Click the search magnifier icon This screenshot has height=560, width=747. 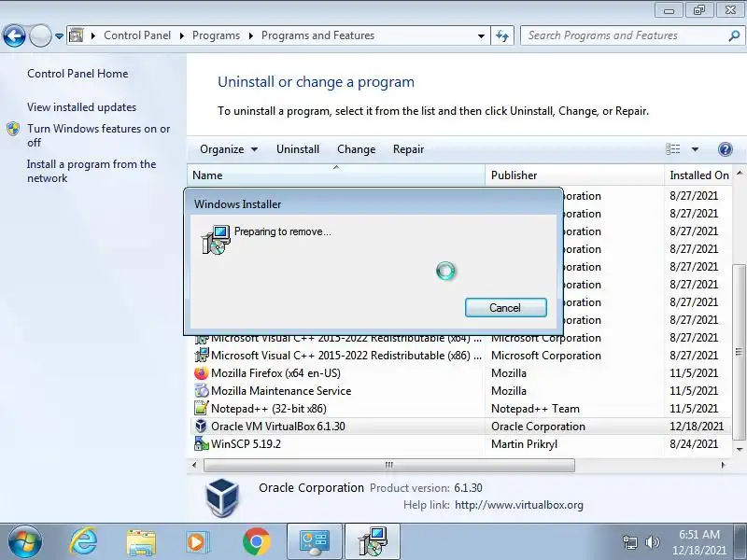click(734, 35)
